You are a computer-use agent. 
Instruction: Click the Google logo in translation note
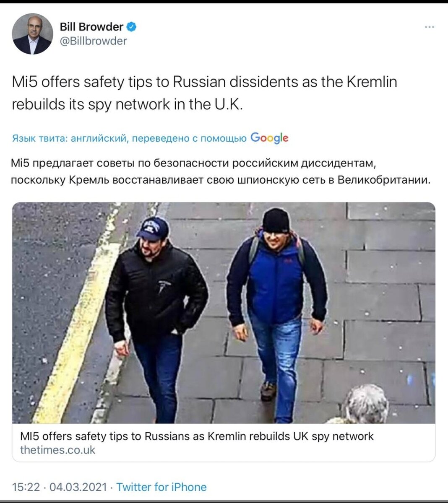point(269,137)
